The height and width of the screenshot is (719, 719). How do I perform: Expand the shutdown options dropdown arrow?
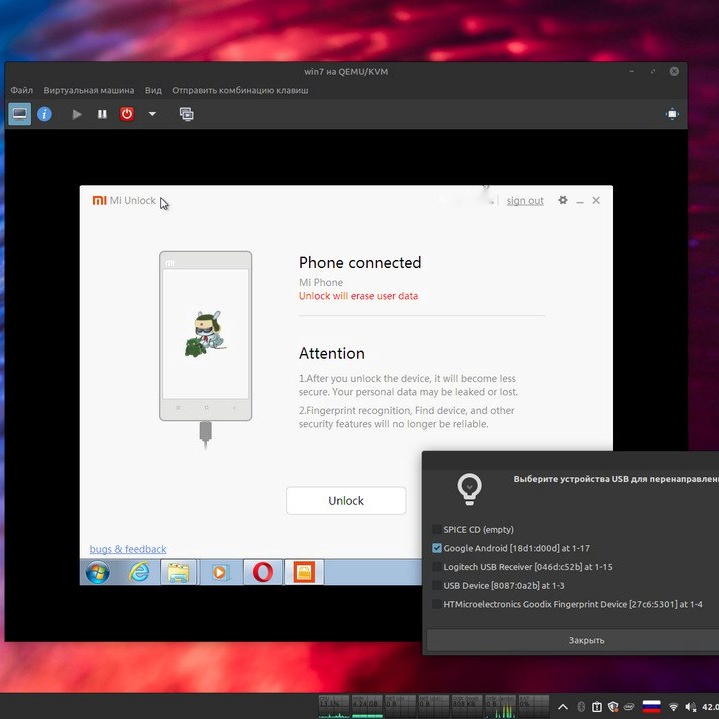(152, 114)
